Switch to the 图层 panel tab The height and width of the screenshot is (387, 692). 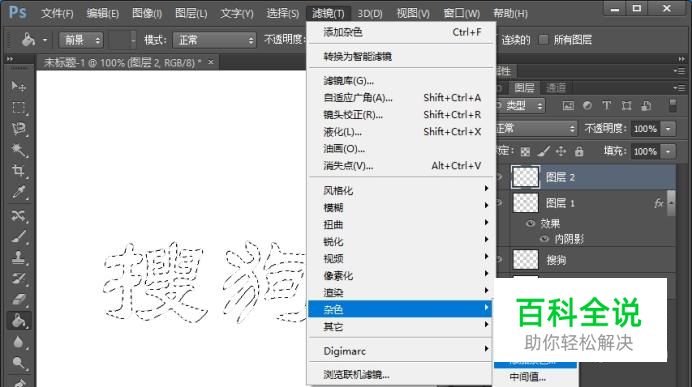click(524, 88)
